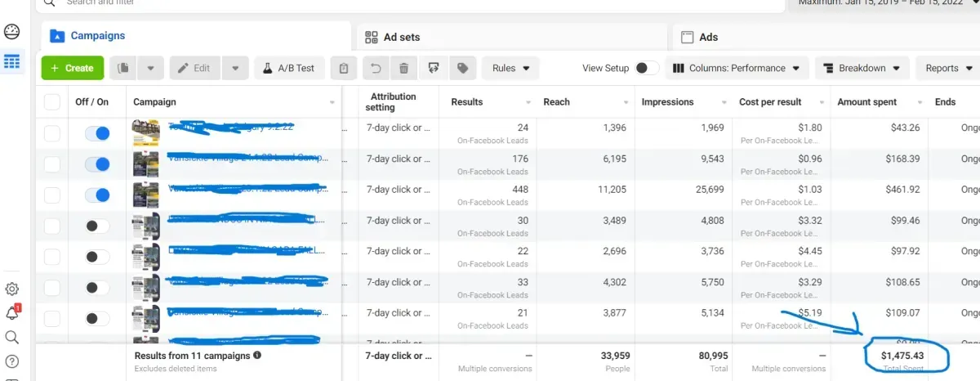Image resolution: width=980 pixels, height=381 pixels.
Task: Open the Columns: Performance dropdown
Action: pos(737,69)
